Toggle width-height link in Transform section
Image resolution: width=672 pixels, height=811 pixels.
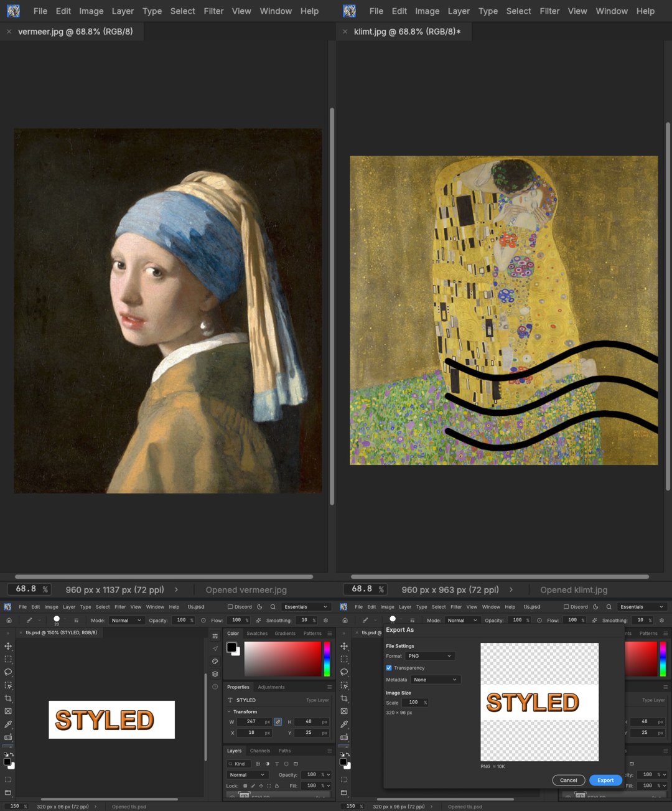pos(278,722)
